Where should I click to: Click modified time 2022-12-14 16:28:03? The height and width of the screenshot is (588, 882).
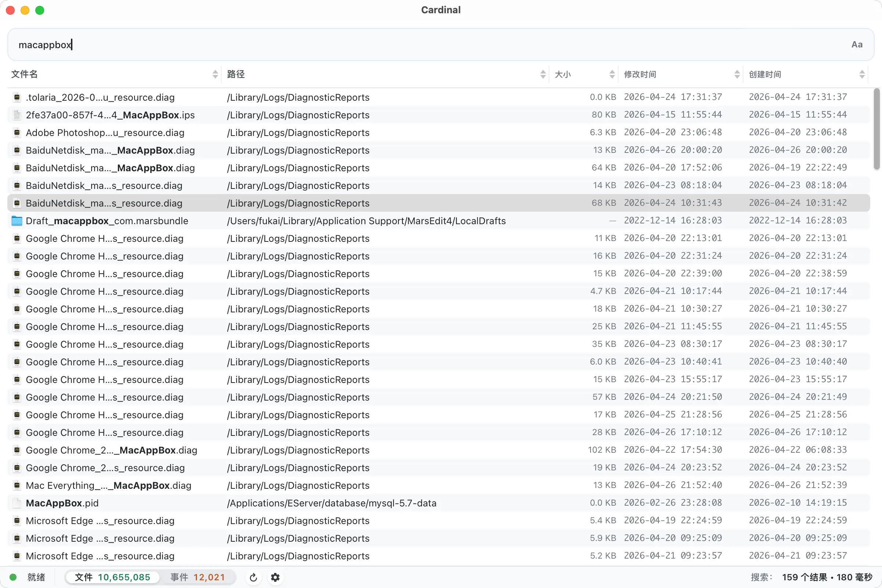tap(673, 220)
